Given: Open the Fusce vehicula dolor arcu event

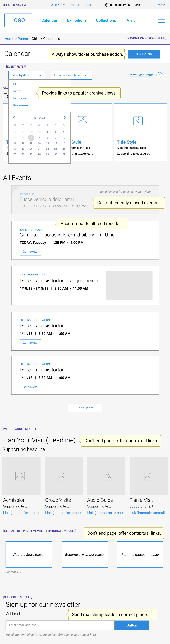Looking at the screenshot, I should (x=47, y=199).
